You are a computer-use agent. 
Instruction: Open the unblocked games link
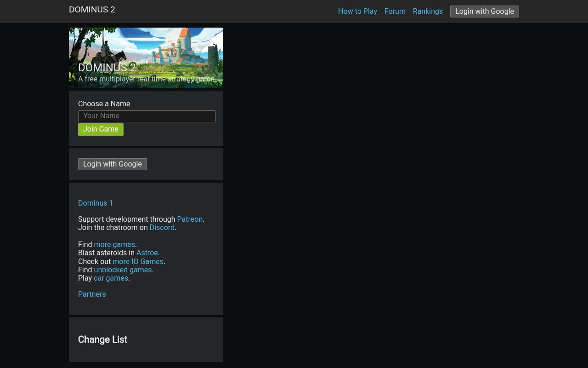123,270
